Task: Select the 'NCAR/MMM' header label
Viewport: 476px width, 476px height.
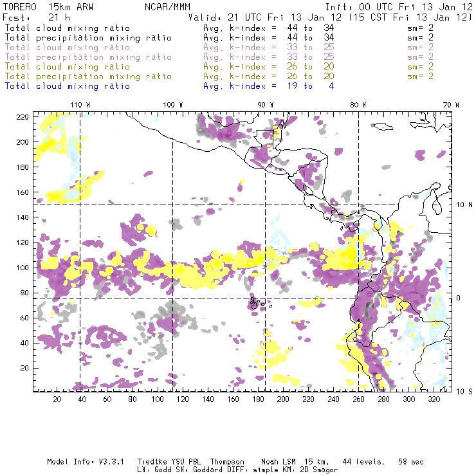Action: [x=167, y=7]
